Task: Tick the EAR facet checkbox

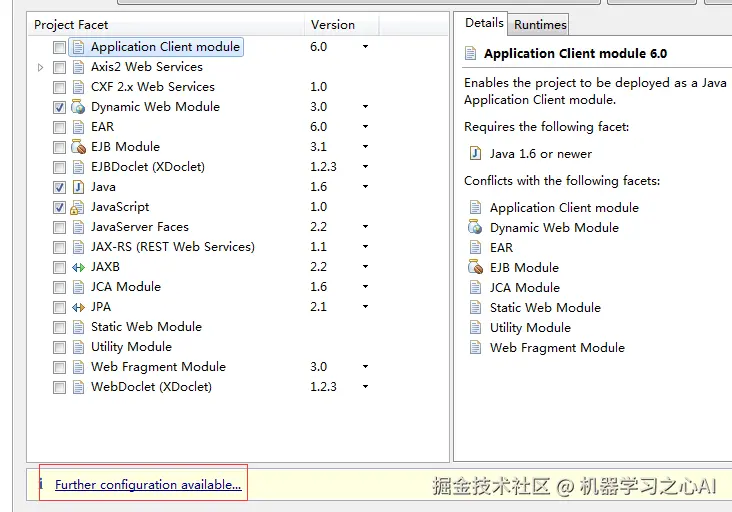Action: tap(59, 127)
